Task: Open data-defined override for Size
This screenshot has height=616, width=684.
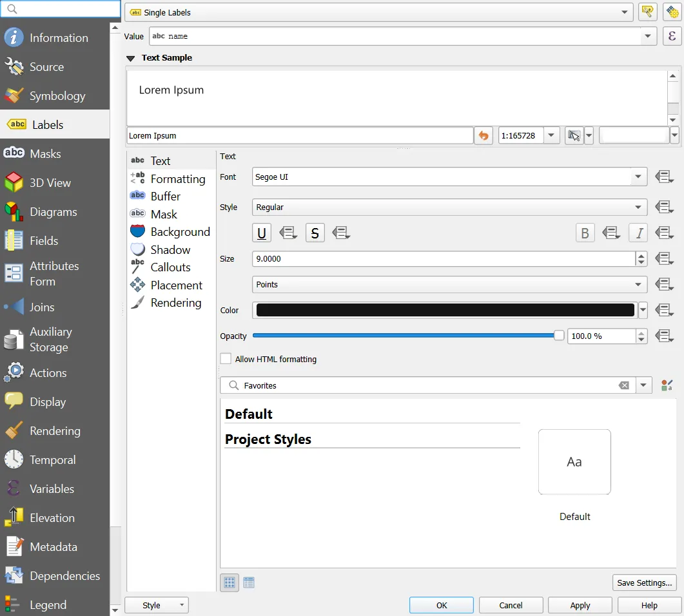Action: [665, 259]
